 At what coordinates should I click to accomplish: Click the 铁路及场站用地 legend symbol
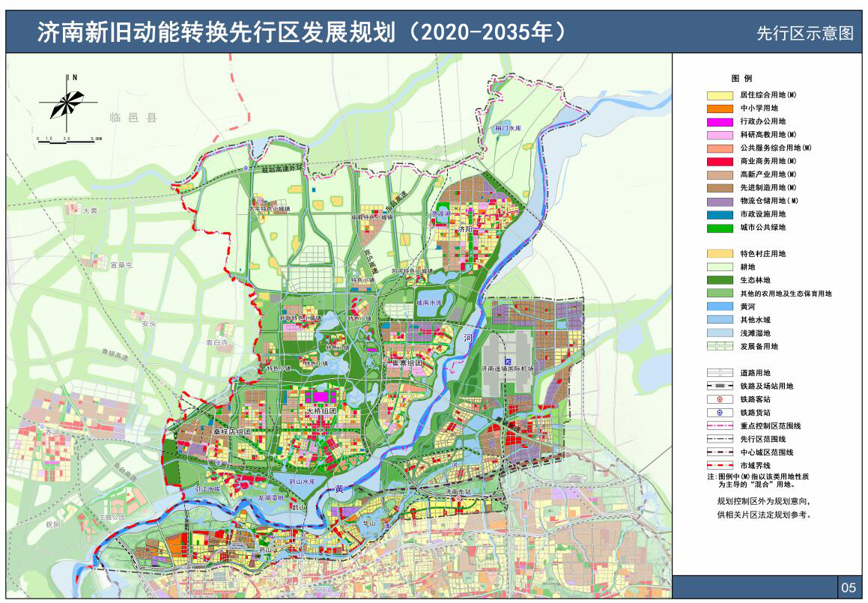[x=720, y=386]
